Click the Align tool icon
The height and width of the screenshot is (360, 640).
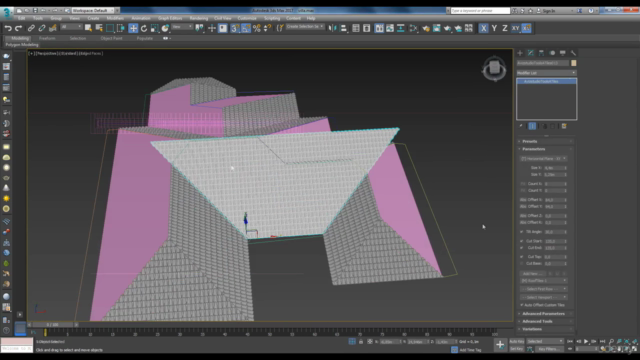point(344,28)
